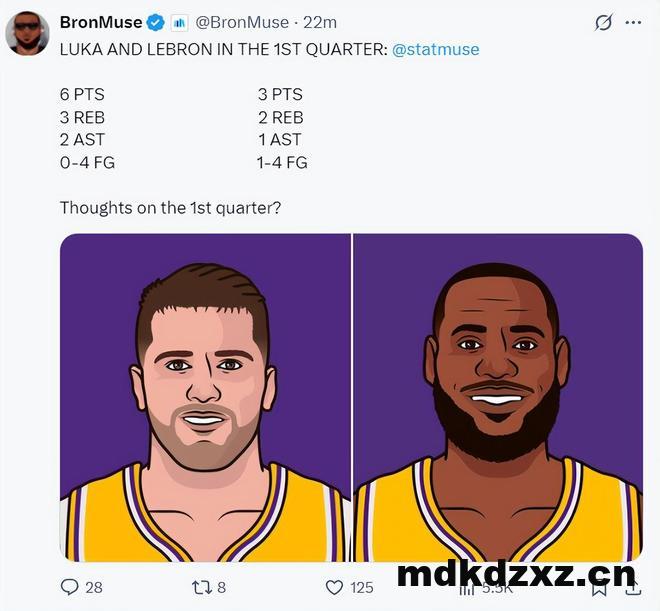Open the right image of the LeBron illustration

click(498, 397)
